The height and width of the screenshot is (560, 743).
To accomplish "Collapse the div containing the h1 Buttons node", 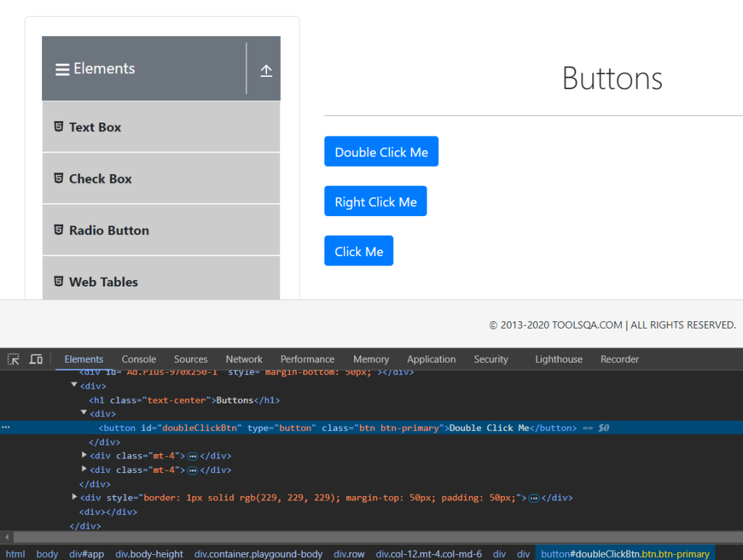I will click(75, 386).
